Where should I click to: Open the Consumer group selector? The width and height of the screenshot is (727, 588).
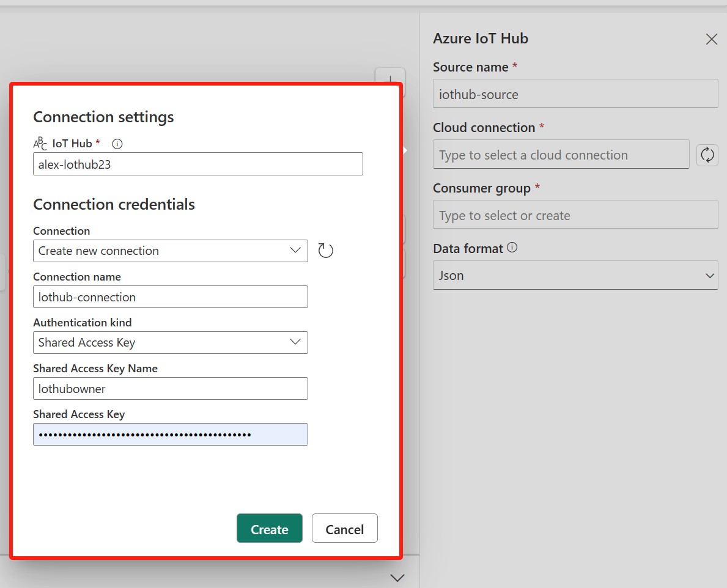[x=575, y=215]
